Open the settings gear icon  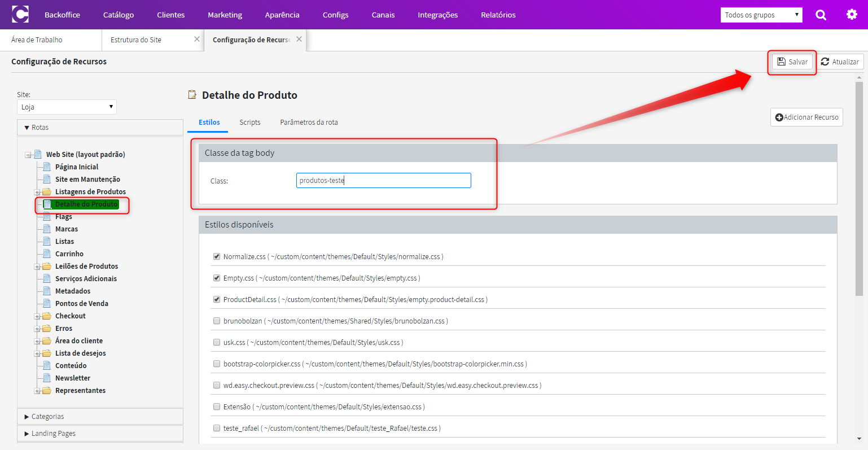click(x=852, y=15)
